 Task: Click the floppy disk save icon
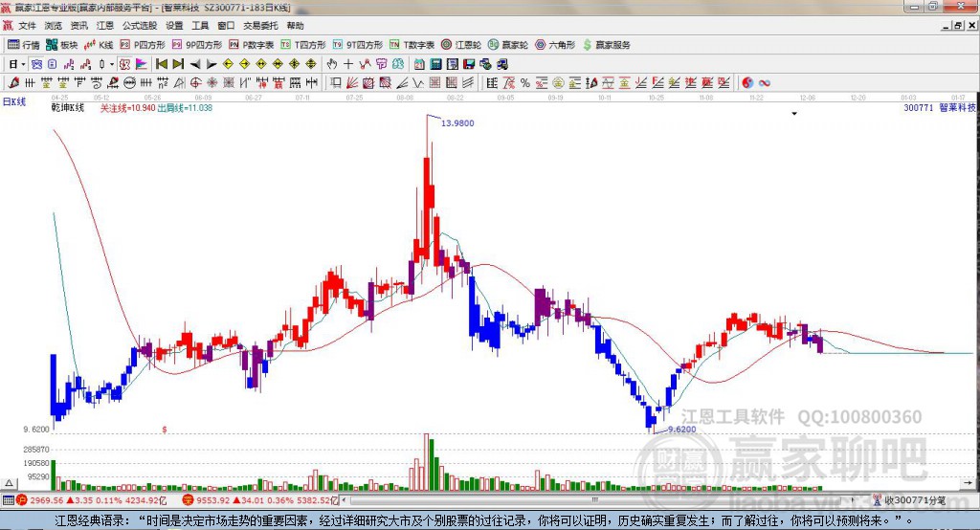click(x=469, y=64)
